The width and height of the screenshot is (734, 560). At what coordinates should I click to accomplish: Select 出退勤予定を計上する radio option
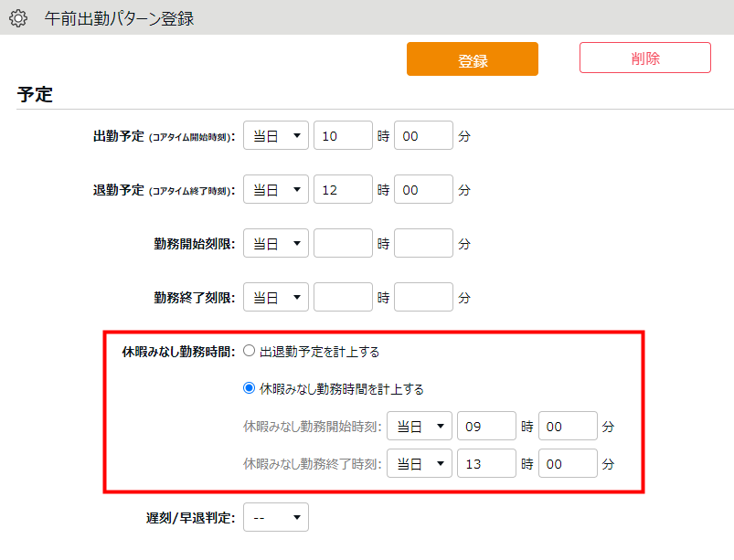249,351
